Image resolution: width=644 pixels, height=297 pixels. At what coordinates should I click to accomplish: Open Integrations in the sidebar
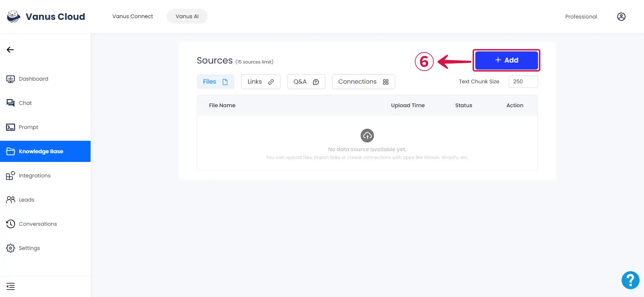click(45, 176)
